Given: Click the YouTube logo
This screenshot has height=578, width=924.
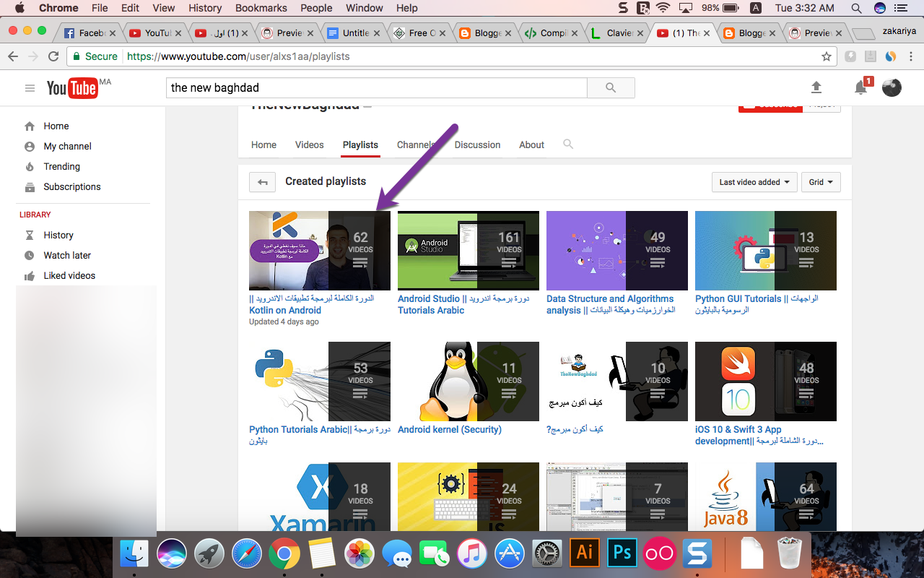Looking at the screenshot, I should [x=72, y=88].
